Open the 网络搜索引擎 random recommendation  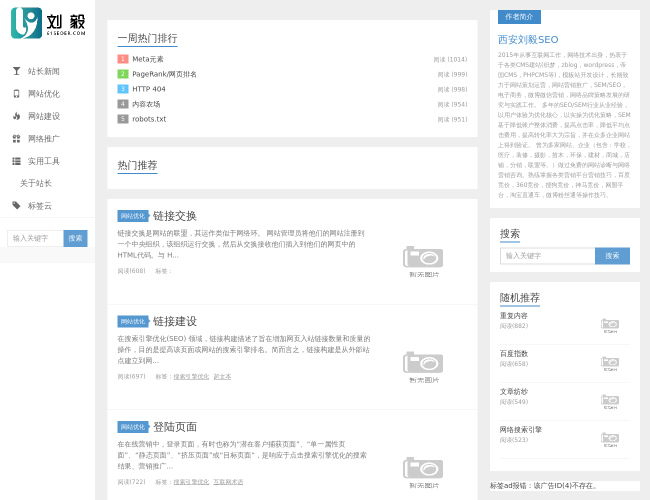point(521,430)
